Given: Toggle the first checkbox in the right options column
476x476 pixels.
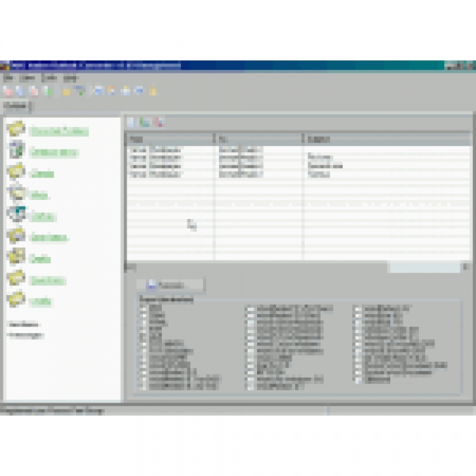Looking at the screenshot, I should (x=358, y=309).
